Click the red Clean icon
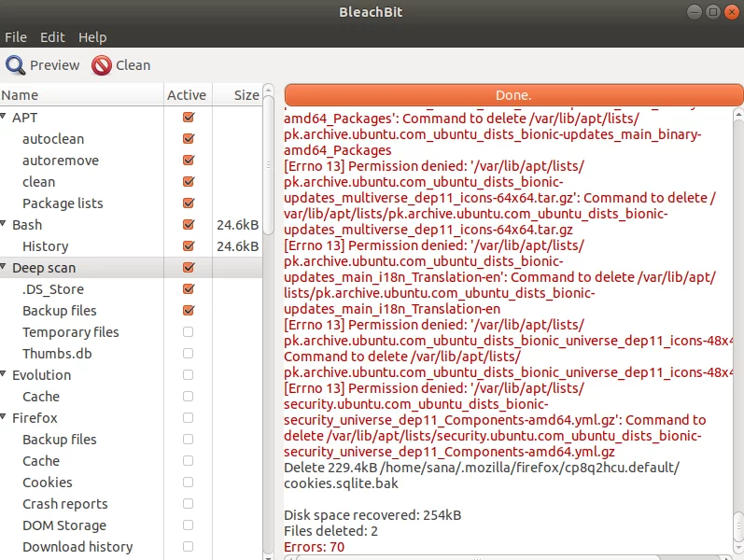744x560 pixels. (102, 65)
